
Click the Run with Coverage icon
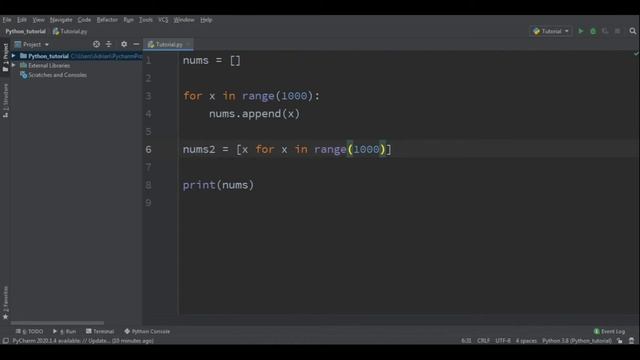[x=605, y=31]
